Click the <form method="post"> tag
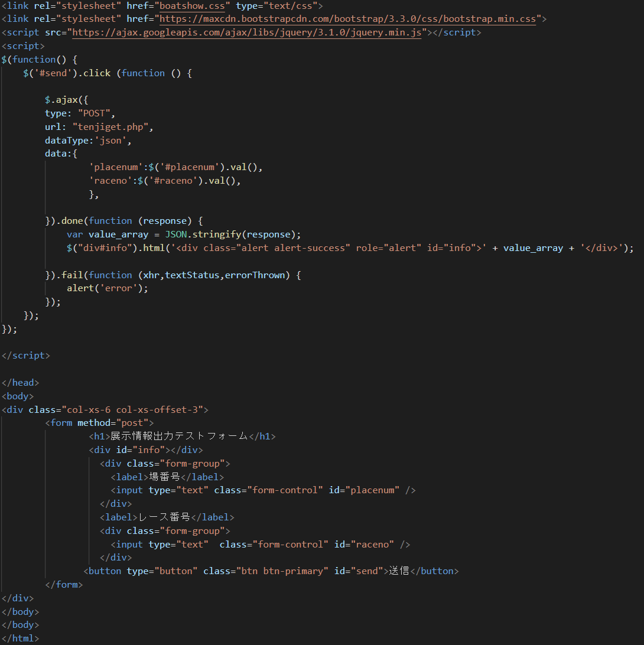Screen dimensions: 644x645 pyautogui.click(x=100, y=423)
